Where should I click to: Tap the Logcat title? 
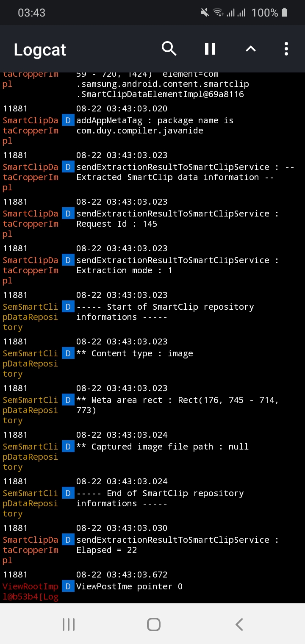39,50
